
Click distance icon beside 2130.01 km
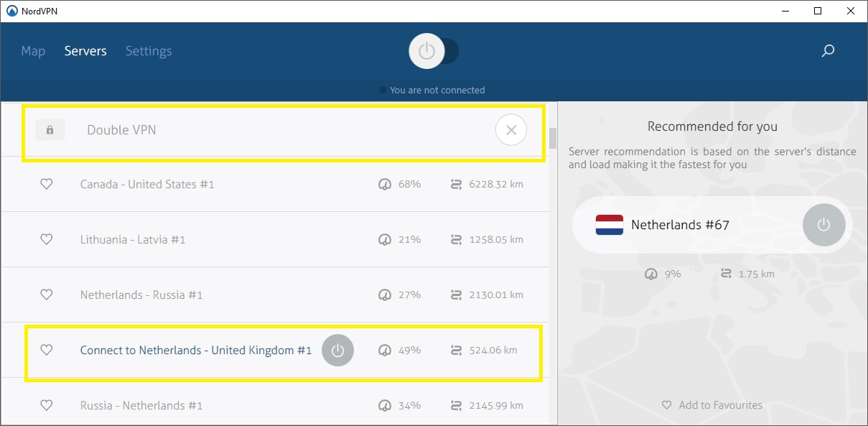tap(457, 295)
